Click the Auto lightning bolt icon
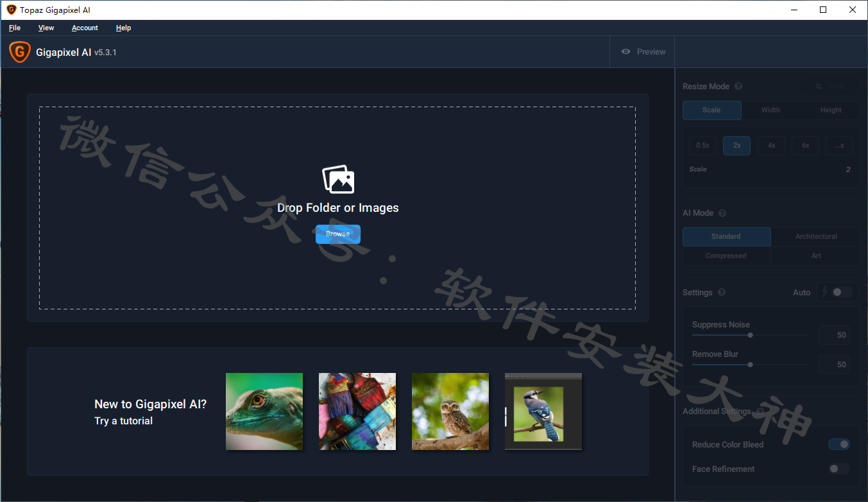The width and height of the screenshot is (868, 502). coord(824,292)
